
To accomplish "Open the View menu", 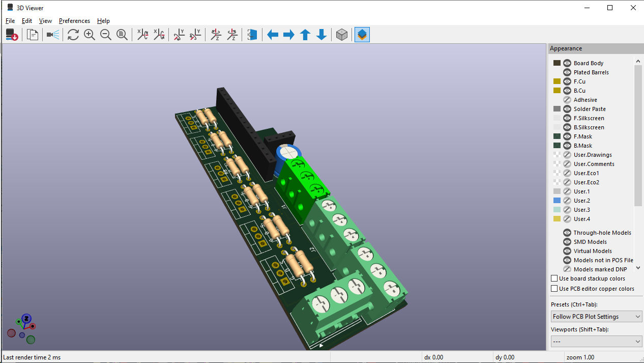I will click(x=45, y=21).
